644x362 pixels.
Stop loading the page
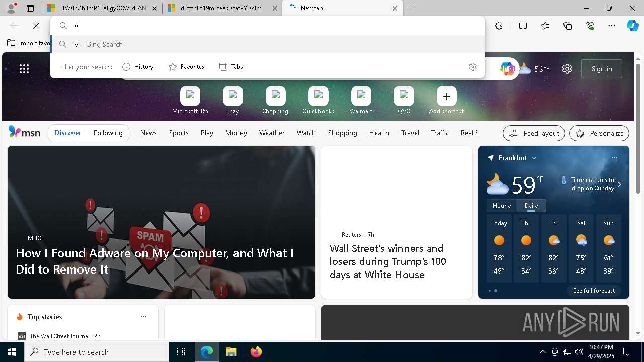[x=36, y=26]
